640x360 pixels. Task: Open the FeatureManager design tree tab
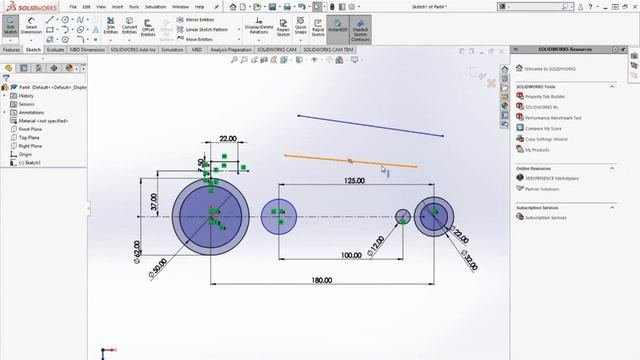coord(9,68)
